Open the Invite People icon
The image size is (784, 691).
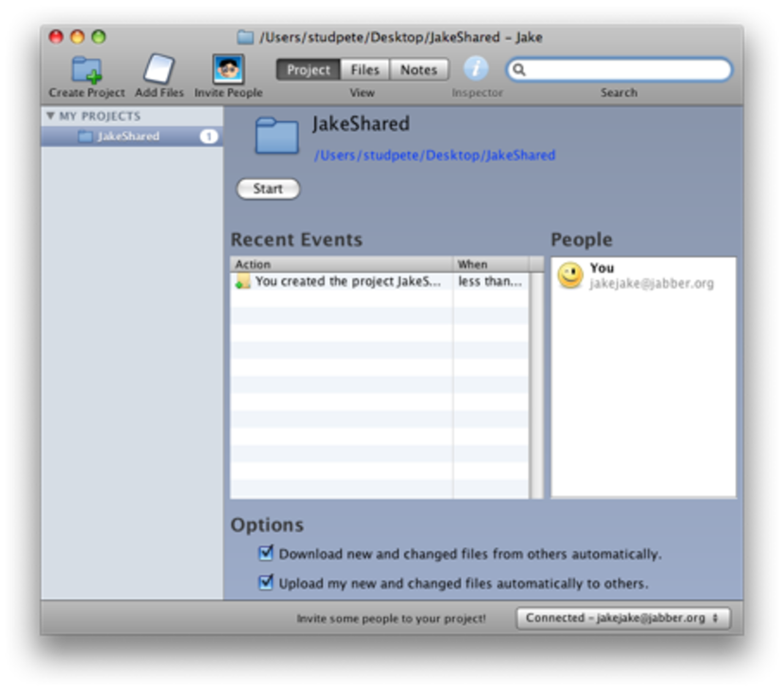[228, 69]
